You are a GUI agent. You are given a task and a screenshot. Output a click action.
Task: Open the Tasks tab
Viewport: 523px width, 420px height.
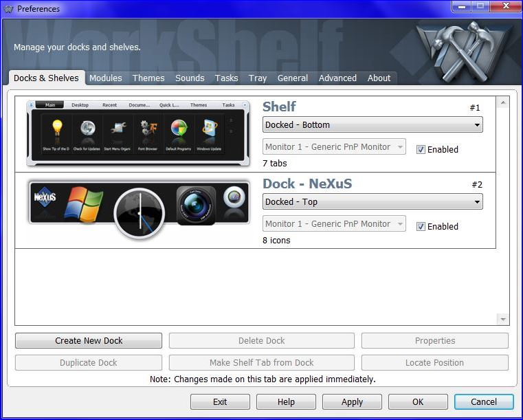click(x=227, y=78)
